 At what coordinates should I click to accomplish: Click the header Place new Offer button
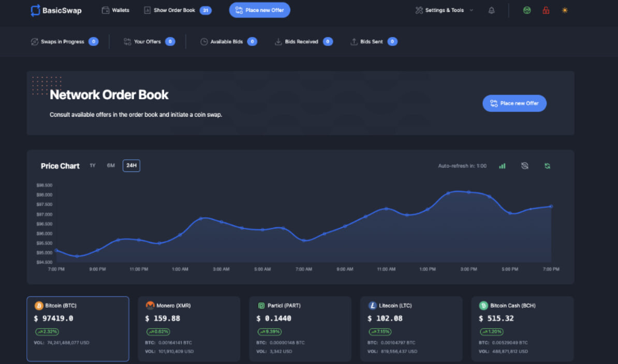[260, 10]
